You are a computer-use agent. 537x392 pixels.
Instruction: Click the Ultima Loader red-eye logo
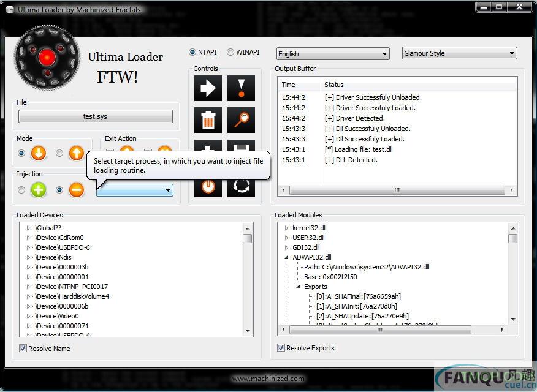tap(47, 58)
